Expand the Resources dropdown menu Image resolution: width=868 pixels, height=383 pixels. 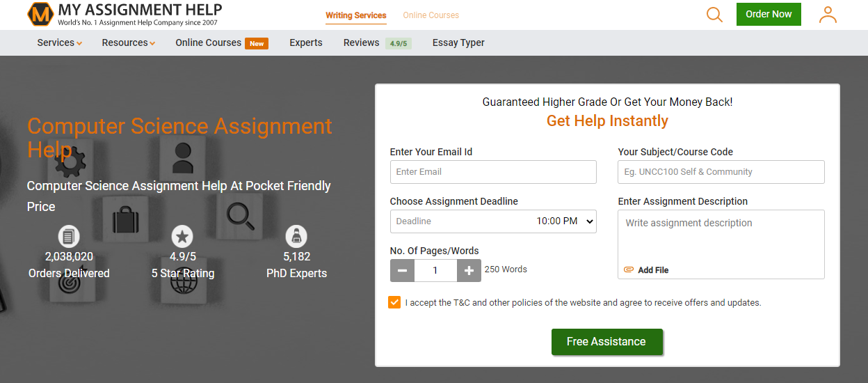pyautogui.click(x=129, y=42)
